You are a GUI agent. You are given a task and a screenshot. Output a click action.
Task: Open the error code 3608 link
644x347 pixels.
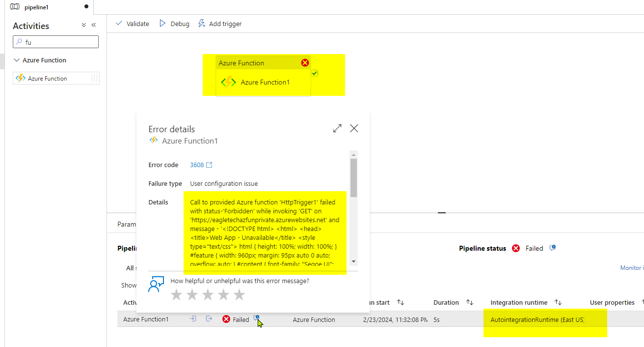pyautogui.click(x=197, y=165)
